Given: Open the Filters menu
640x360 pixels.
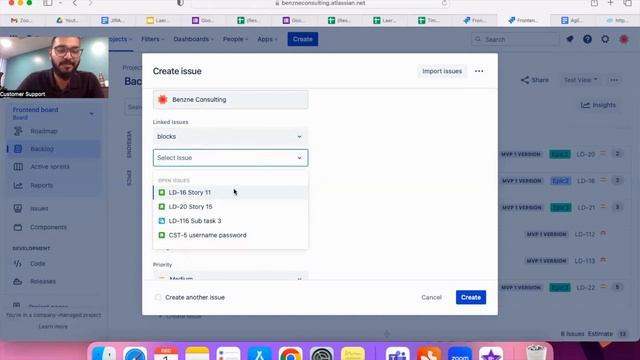Looking at the screenshot, I should [153, 39].
